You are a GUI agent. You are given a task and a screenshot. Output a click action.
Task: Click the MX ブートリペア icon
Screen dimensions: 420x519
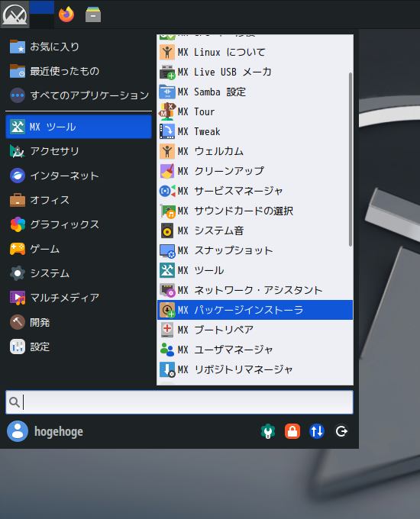coord(167,330)
